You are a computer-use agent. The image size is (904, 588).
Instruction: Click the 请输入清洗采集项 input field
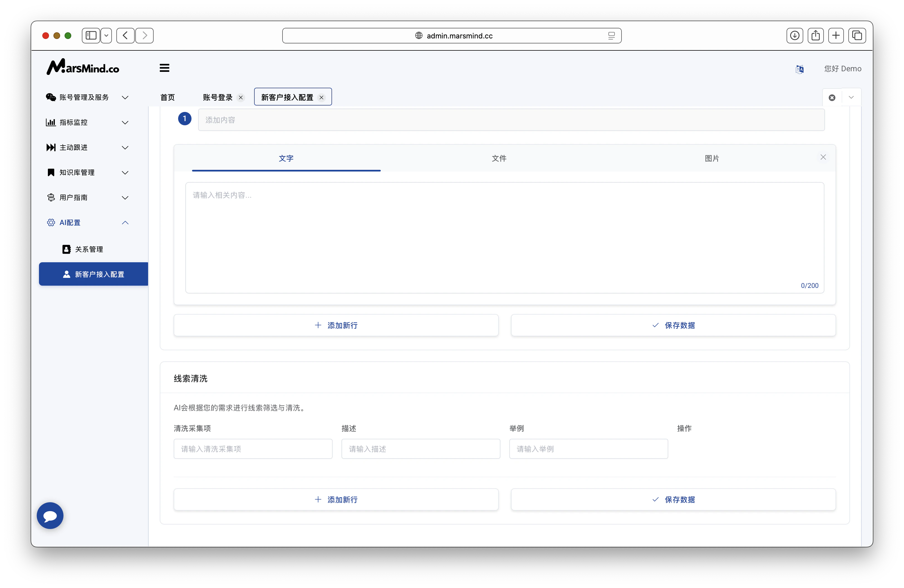tap(253, 449)
